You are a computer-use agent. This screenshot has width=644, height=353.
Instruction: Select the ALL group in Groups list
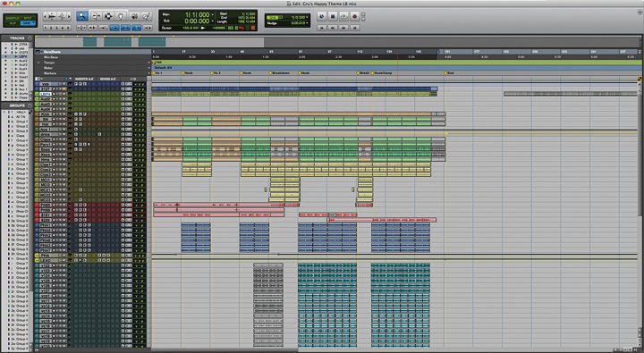pyautogui.click(x=20, y=112)
